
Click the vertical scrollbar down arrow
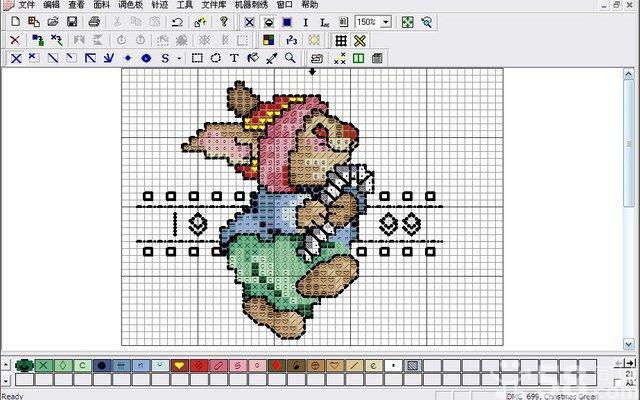629,344
